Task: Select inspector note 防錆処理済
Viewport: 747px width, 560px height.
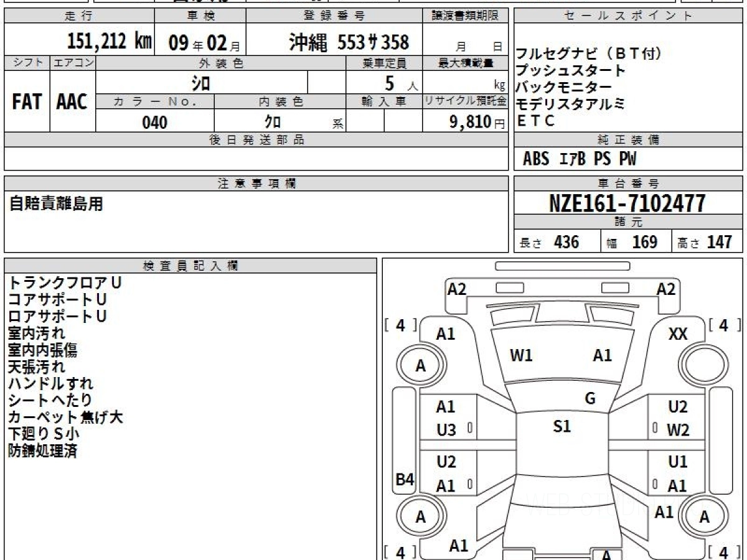Action: pyautogui.click(x=43, y=450)
